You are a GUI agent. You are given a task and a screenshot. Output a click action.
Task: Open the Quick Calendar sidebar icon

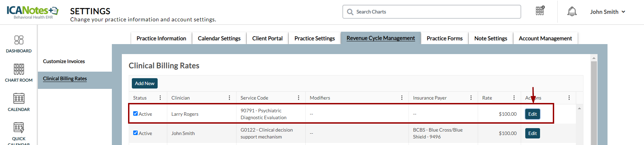pyautogui.click(x=19, y=131)
